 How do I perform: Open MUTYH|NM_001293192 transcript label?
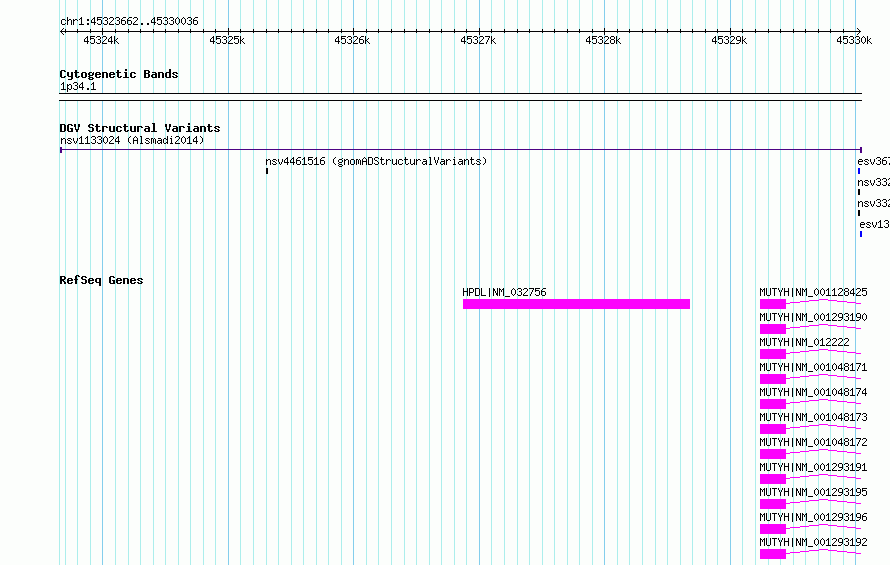[813, 542]
